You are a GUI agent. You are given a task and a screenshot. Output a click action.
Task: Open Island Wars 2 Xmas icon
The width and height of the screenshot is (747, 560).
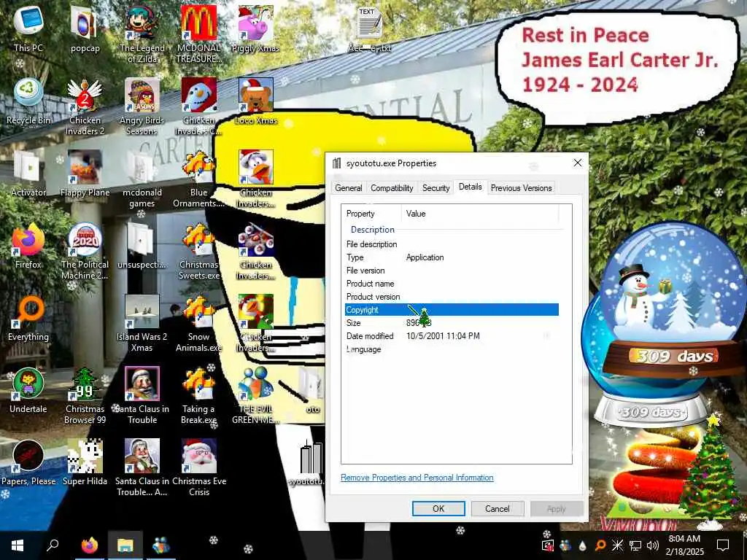pos(142,324)
